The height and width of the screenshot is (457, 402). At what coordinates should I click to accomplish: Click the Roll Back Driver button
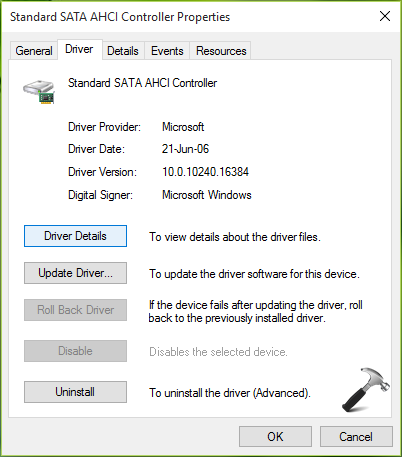coord(75,310)
